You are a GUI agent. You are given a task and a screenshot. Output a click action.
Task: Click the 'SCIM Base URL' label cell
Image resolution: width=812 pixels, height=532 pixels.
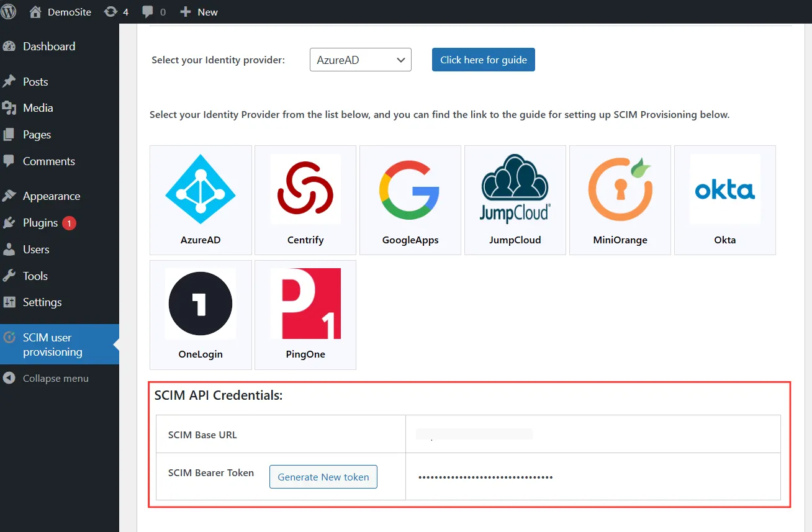click(281, 434)
